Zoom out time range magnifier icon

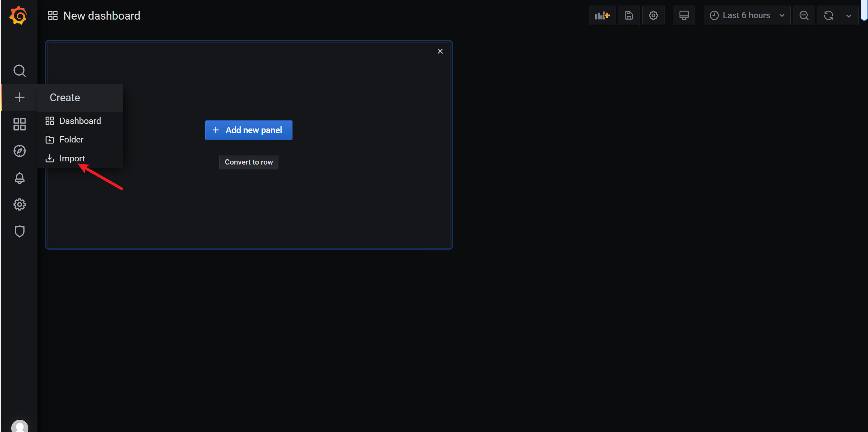tap(804, 15)
